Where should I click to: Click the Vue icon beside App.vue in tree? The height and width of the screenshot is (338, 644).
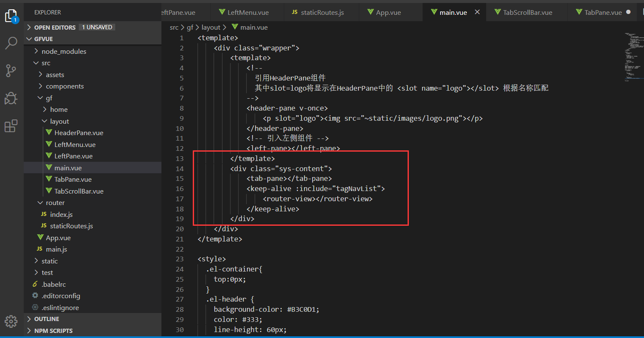tap(41, 238)
